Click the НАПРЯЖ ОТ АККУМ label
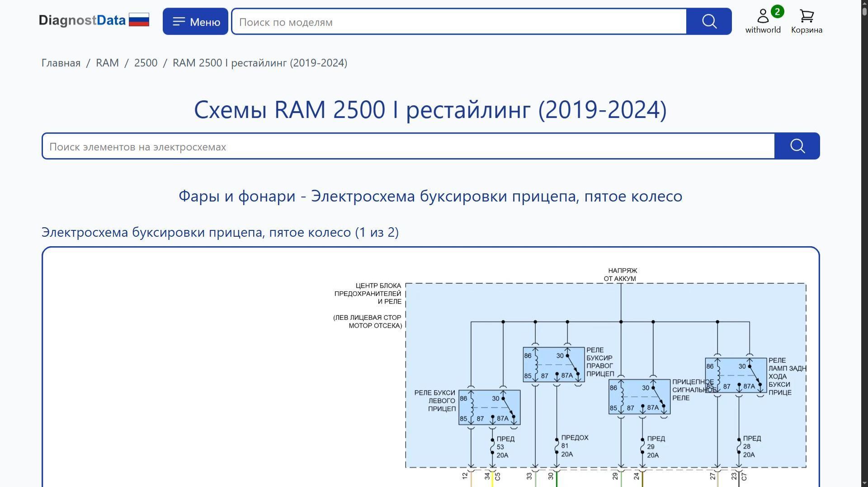 coord(620,275)
